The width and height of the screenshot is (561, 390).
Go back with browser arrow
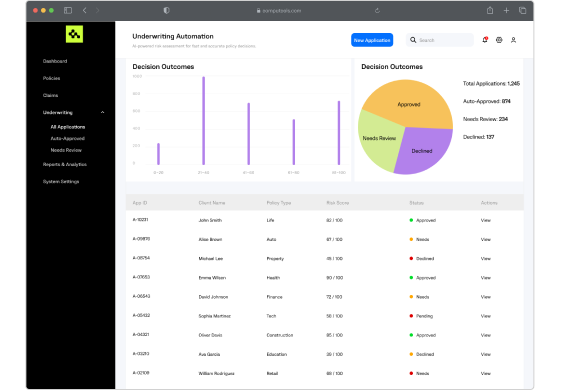[85, 10]
